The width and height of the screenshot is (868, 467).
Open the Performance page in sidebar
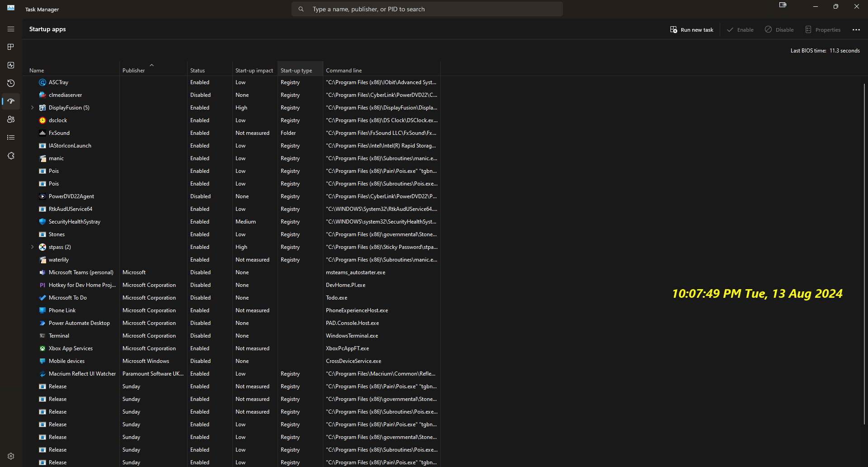(11, 65)
